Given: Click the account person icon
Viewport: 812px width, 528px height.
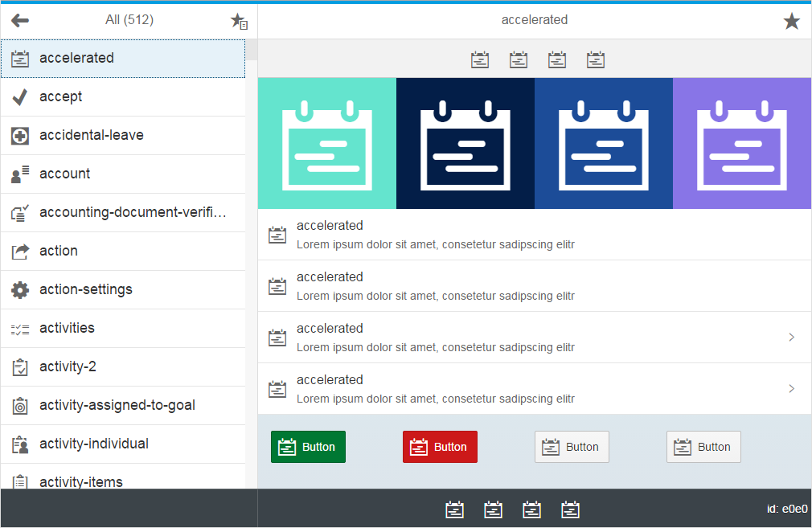Looking at the screenshot, I should tap(20, 174).
